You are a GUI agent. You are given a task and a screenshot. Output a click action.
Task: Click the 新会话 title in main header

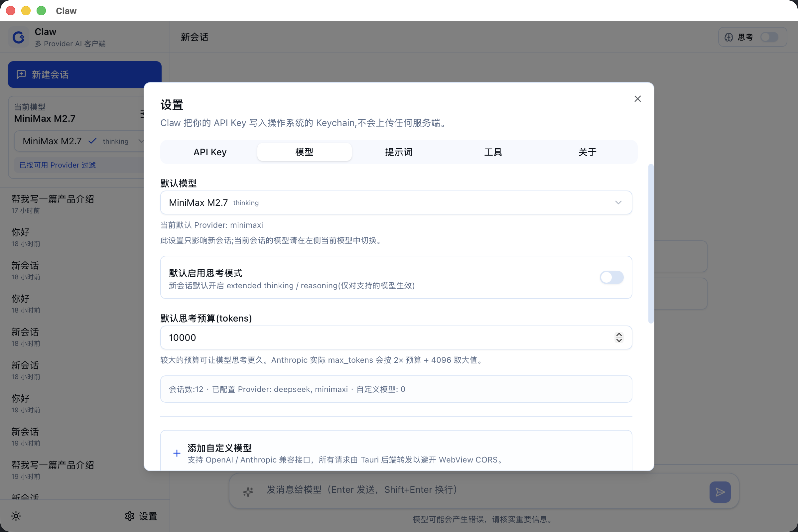(195, 37)
